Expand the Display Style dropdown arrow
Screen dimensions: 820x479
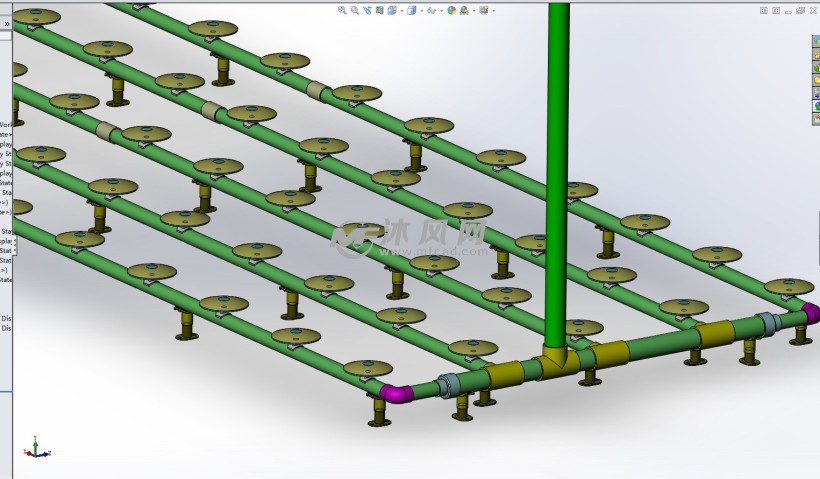tap(422, 10)
